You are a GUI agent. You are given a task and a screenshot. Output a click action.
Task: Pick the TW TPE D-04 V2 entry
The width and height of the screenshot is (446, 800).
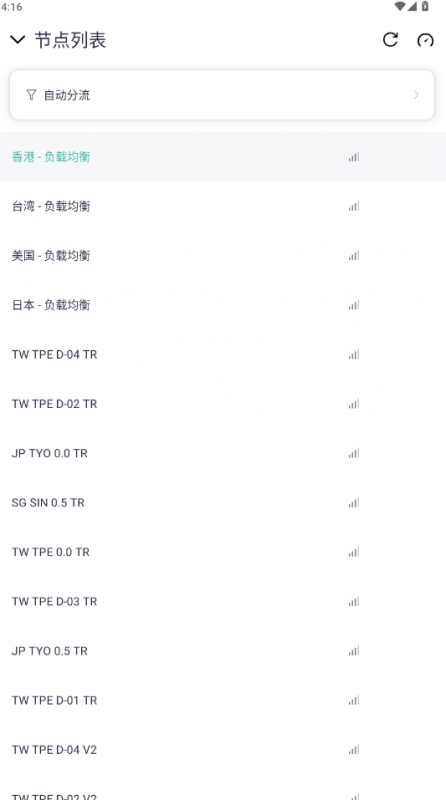point(223,750)
